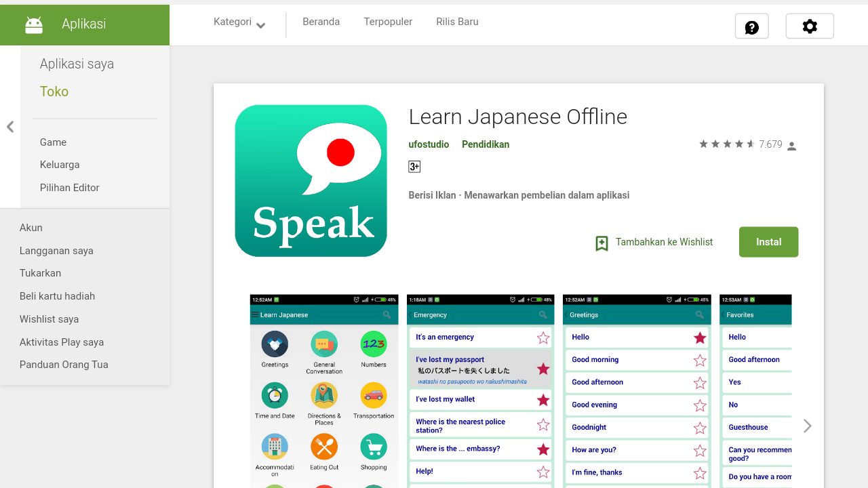Toggle favorite star for "How are you?"
The height and width of the screenshot is (488, 868).
tap(700, 451)
